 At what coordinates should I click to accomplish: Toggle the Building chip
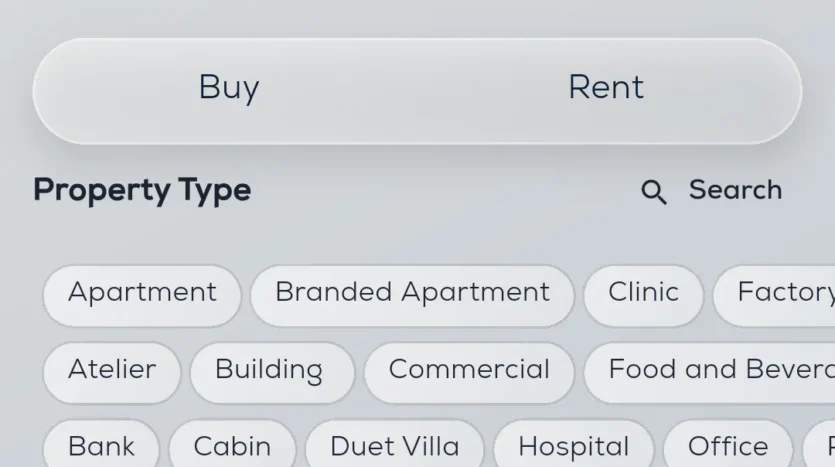click(269, 370)
